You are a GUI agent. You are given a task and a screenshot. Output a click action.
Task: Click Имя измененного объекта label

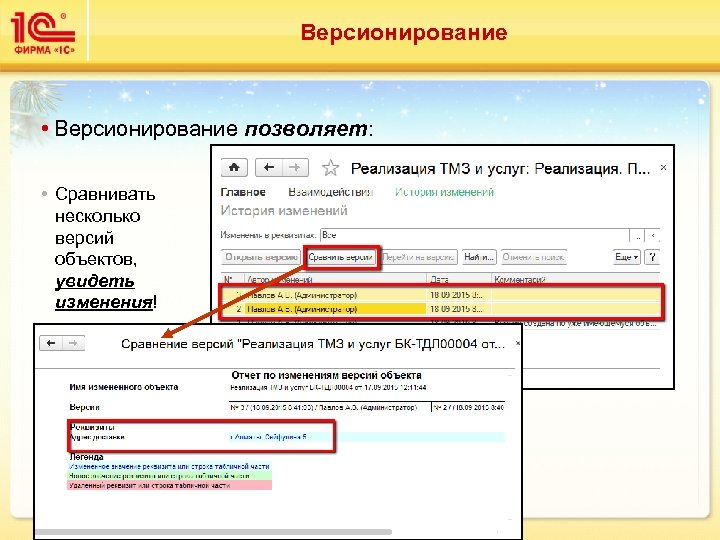[x=124, y=387]
